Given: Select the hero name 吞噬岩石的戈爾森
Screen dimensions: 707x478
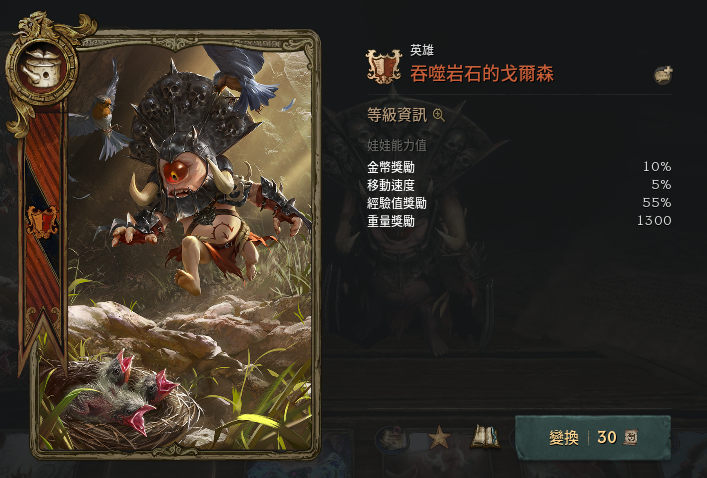Looking at the screenshot, I should click(482, 74).
